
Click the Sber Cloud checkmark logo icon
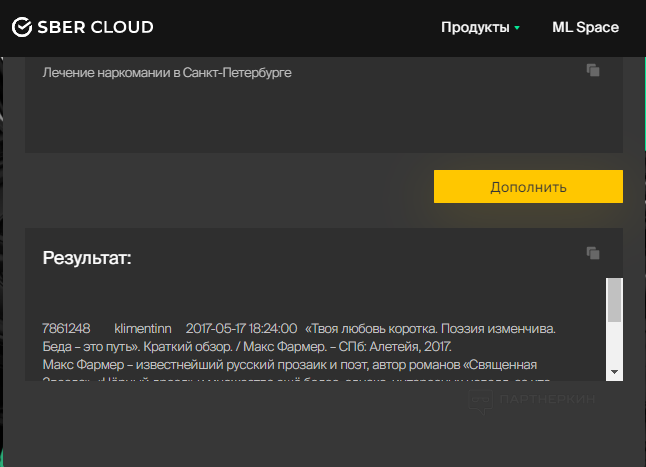[22, 27]
